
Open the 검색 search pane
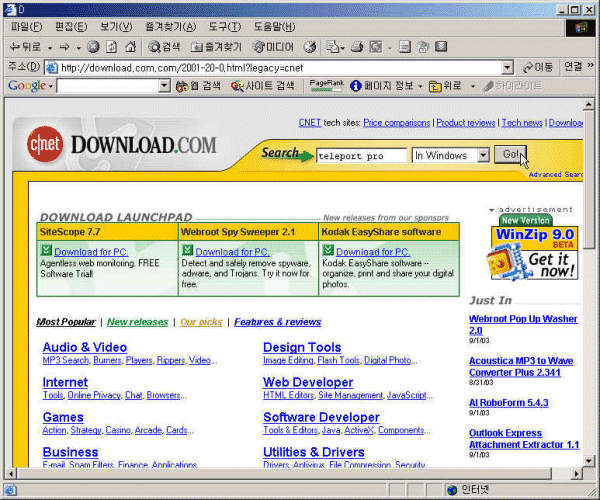pyautogui.click(x=164, y=47)
